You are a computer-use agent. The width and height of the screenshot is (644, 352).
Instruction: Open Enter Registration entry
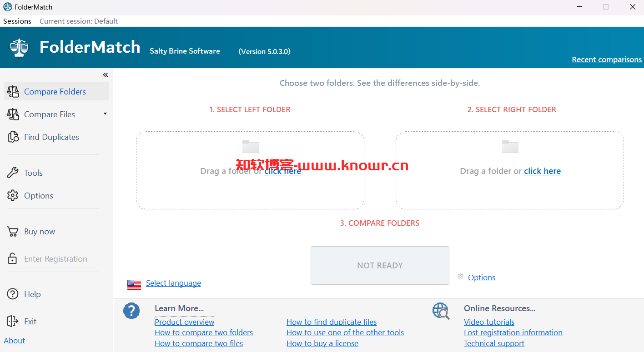[x=56, y=258]
